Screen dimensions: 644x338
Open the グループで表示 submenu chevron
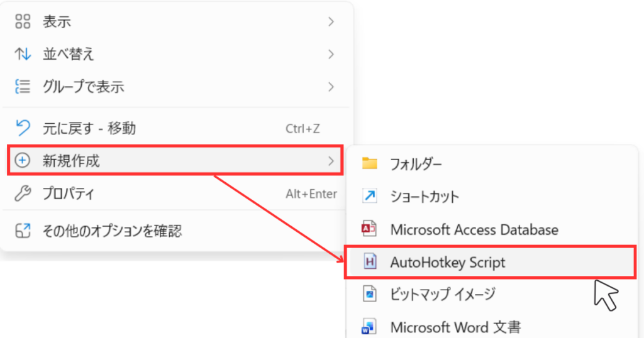coord(331,86)
